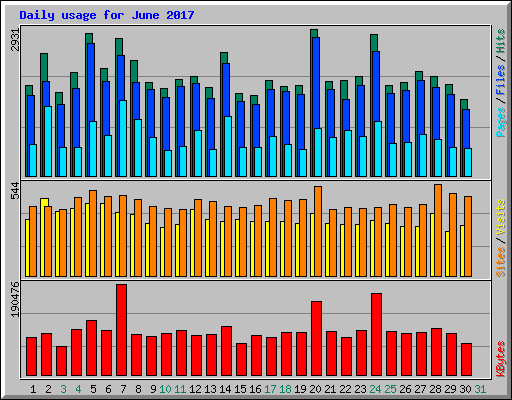Select the red KBytes bar for day 3

click(61, 361)
